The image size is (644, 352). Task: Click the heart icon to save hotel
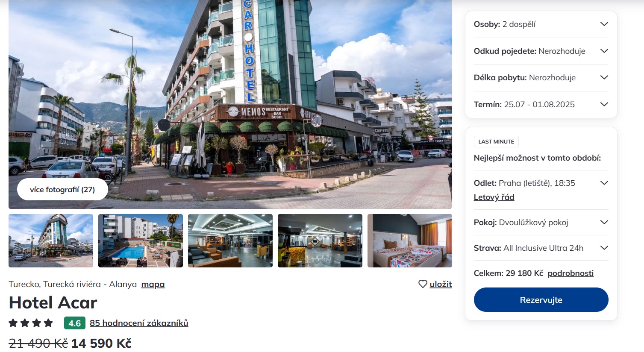[423, 284]
